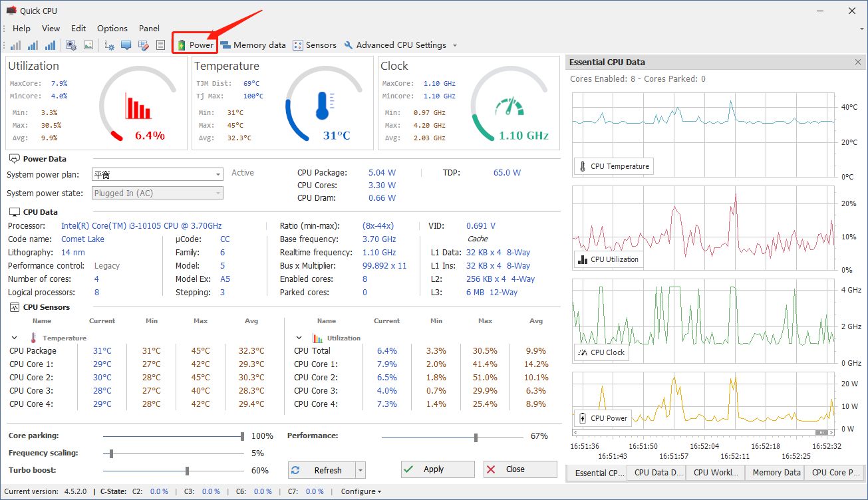Click the CPU Data monitor icon

pyautogui.click(x=14, y=212)
